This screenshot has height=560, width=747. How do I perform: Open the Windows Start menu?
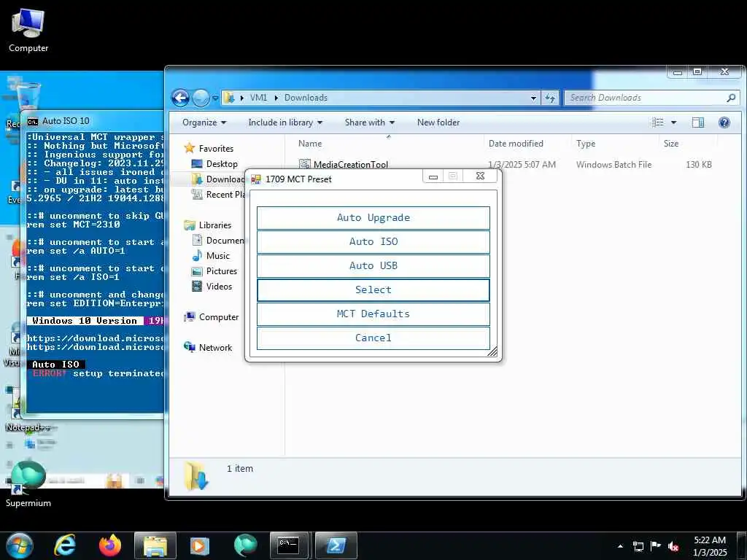(20, 545)
